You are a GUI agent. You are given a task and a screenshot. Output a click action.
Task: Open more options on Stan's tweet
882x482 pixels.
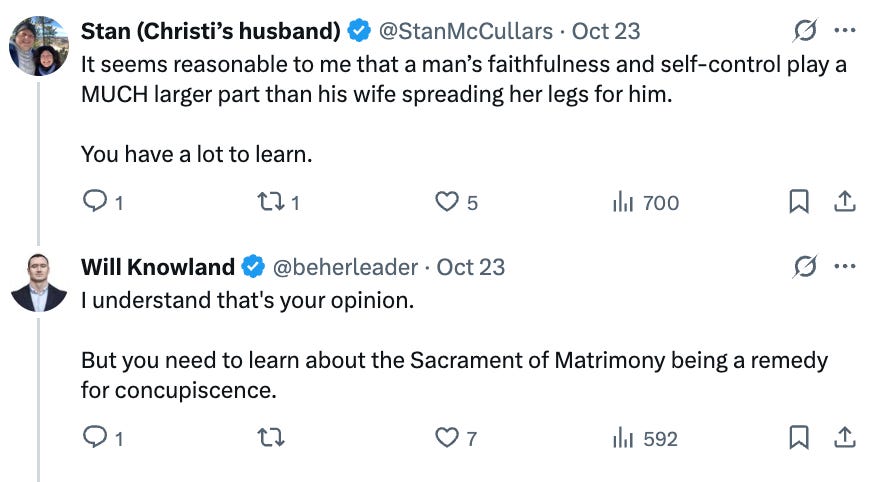(x=845, y=31)
